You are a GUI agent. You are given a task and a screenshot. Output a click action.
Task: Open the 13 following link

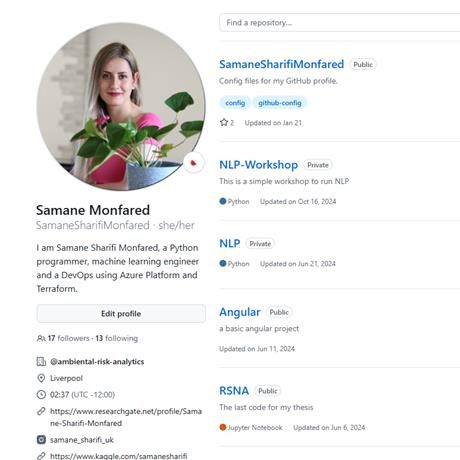tap(117, 338)
